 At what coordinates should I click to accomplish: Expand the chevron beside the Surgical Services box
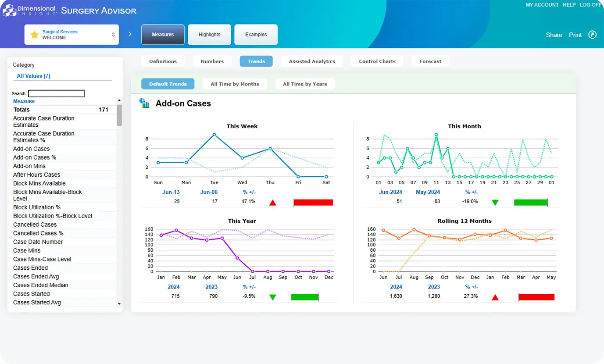130,32
